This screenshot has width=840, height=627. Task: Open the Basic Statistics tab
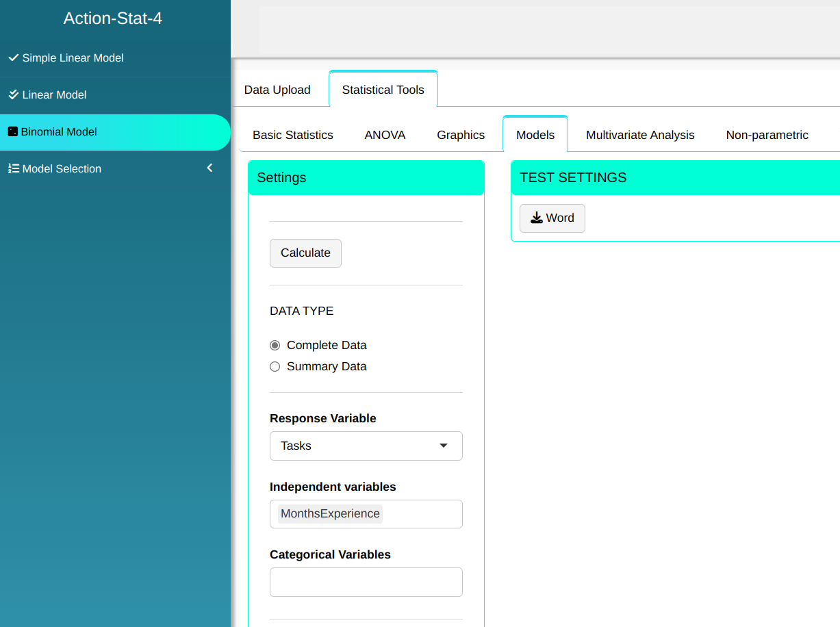[293, 135]
